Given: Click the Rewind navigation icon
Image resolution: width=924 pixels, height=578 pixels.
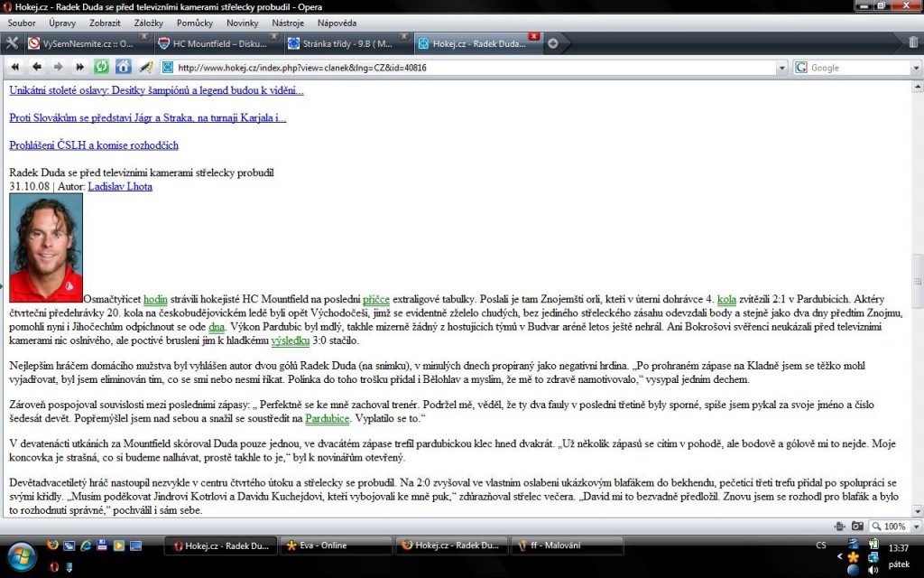Looking at the screenshot, I should coord(15,67).
